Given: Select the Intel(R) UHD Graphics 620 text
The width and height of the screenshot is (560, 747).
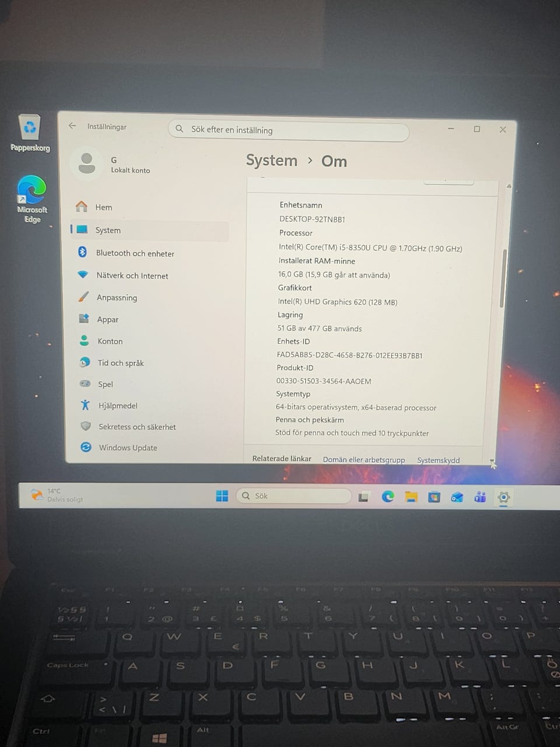Looking at the screenshot, I should pyautogui.click(x=337, y=302).
